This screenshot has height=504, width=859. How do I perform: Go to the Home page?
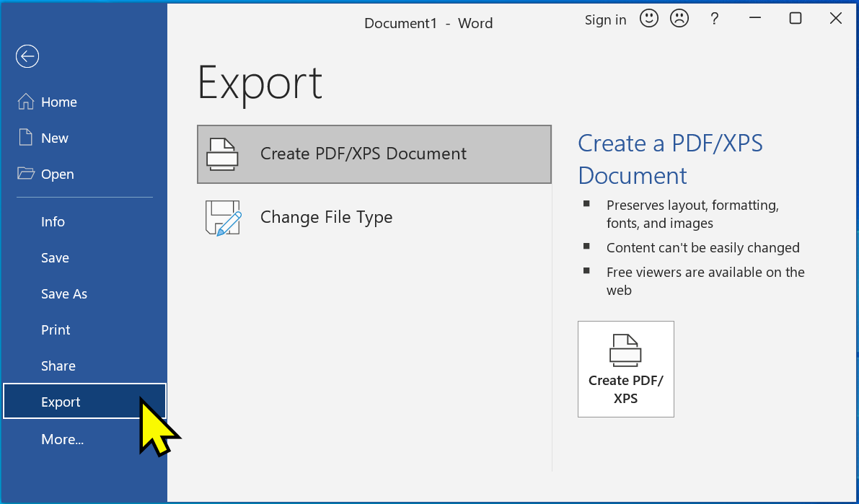[x=84, y=102]
